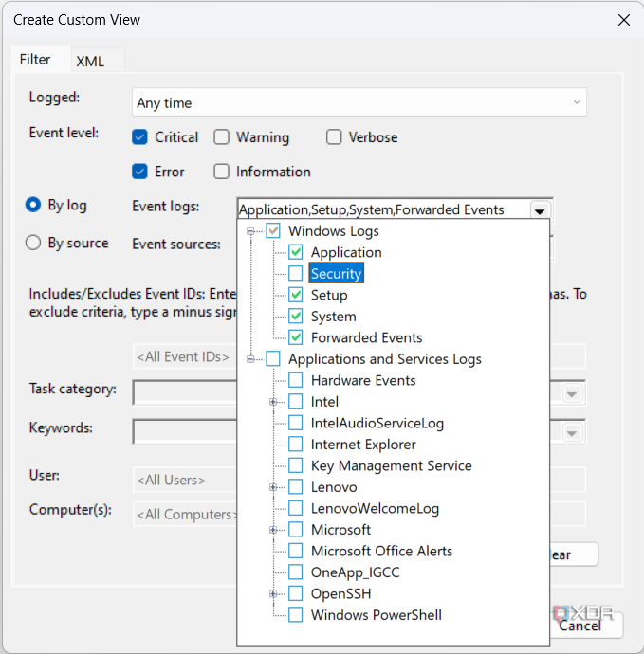The height and width of the screenshot is (654, 644).
Task: Enable the Verbose event level
Action: [x=334, y=136]
